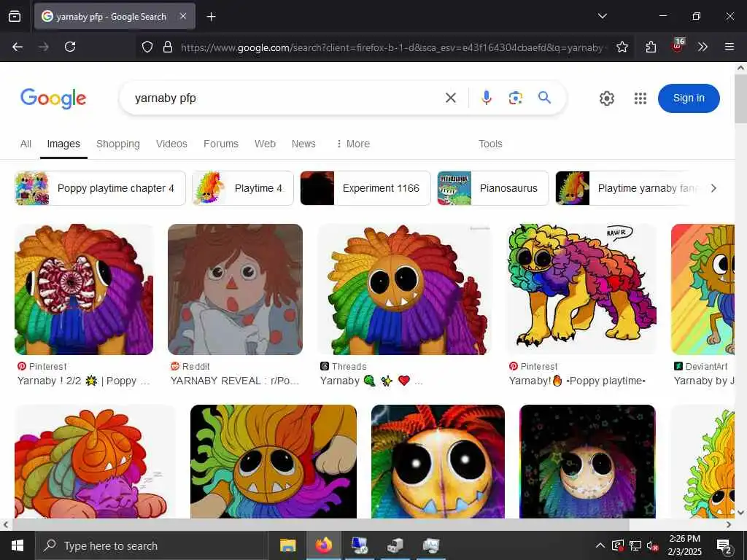The height and width of the screenshot is (560, 747).
Task: Open a new tab with the plus button
Action: [x=211, y=17]
